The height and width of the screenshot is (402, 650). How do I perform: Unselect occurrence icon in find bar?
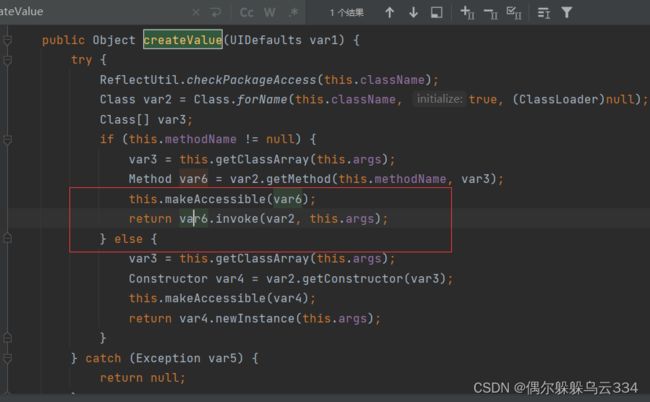[x=491, y=14]
